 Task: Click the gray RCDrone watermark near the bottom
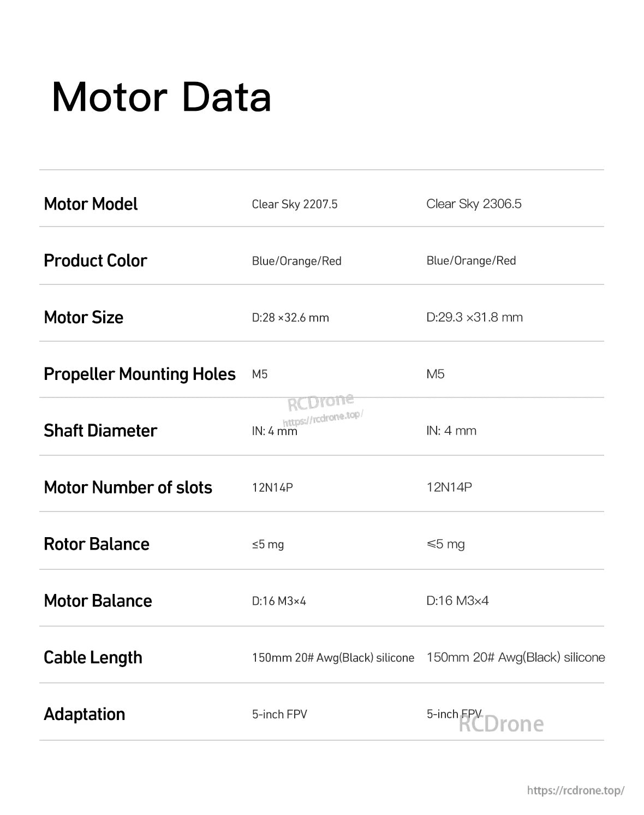coord(502,724)
